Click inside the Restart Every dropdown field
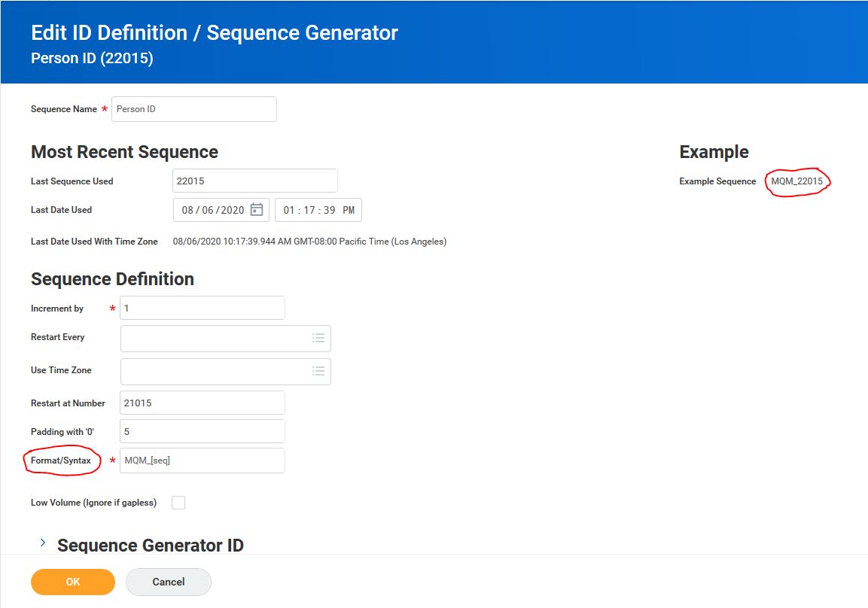 coord(215,339)
